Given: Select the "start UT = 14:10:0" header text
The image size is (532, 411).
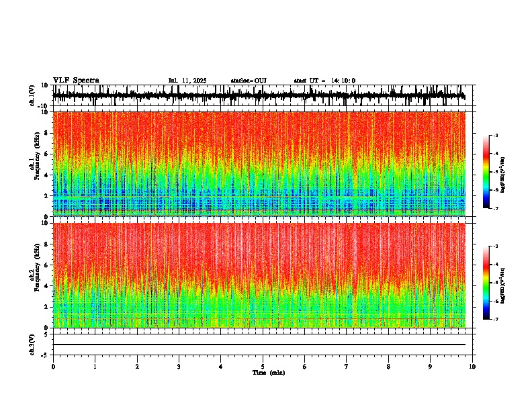Looking at the screenshot, I should click(324, 81).
